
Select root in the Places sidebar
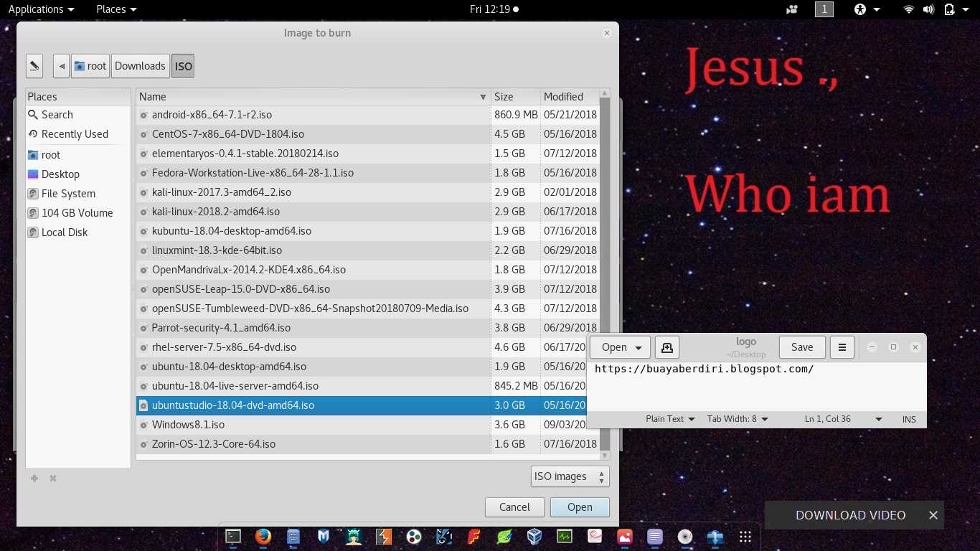click(x=77, y=155)
